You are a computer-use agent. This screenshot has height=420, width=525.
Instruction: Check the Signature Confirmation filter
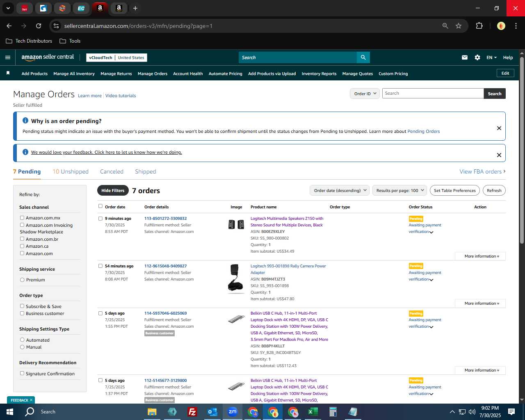pos(22,373)
